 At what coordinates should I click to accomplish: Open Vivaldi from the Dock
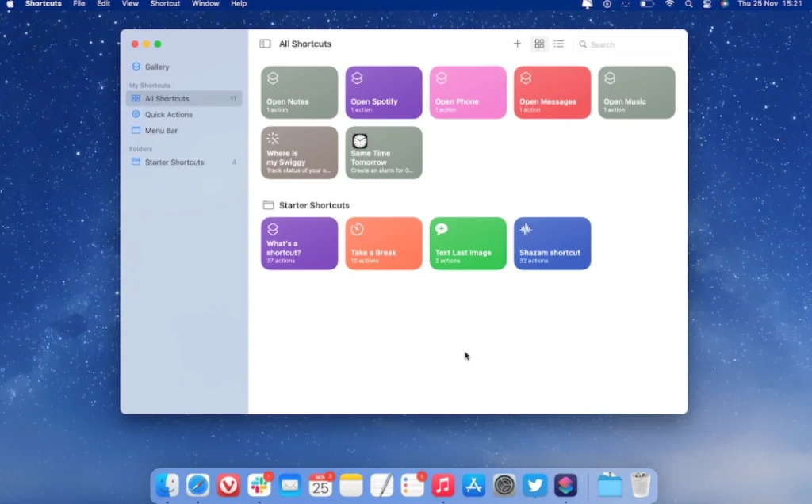tap(228, 485)
